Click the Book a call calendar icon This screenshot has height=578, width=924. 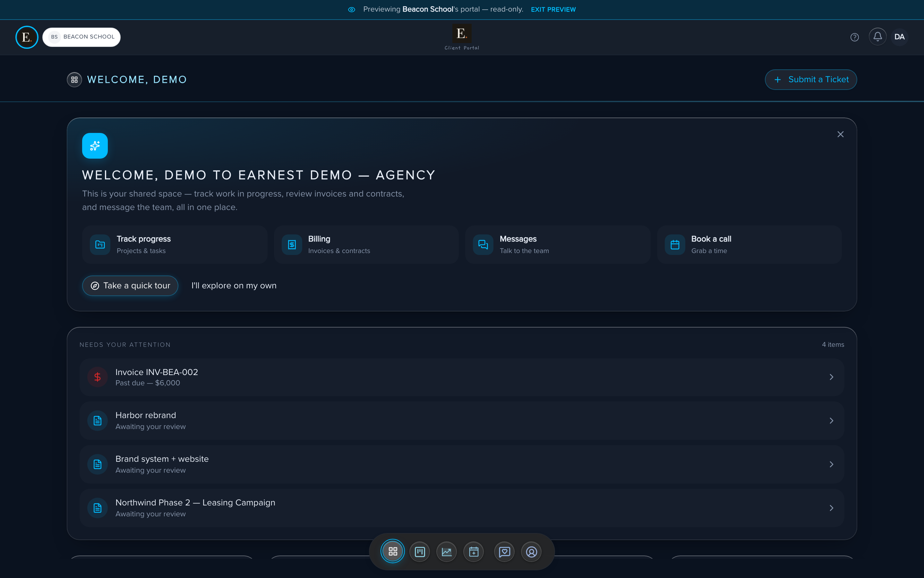click(675, 245)
